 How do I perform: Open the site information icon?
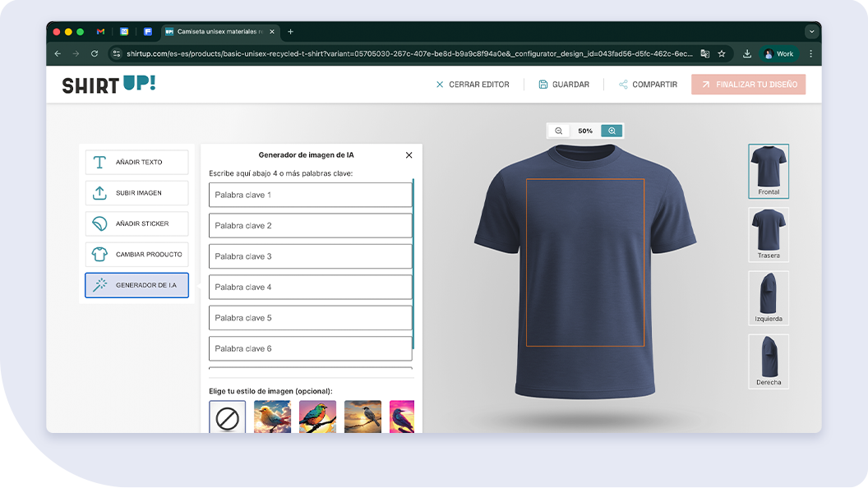pos(116,53)
